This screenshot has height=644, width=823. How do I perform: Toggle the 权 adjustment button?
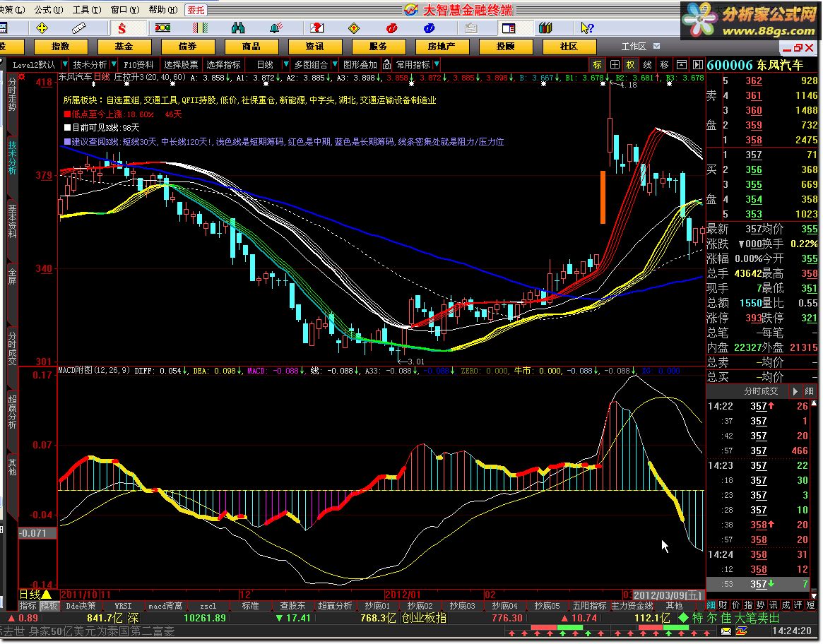630,64
